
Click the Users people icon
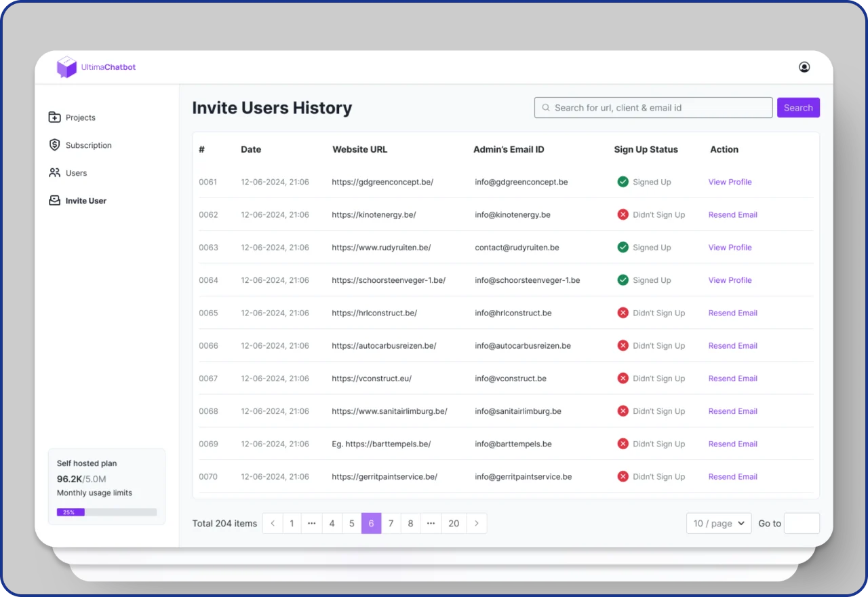55,173
